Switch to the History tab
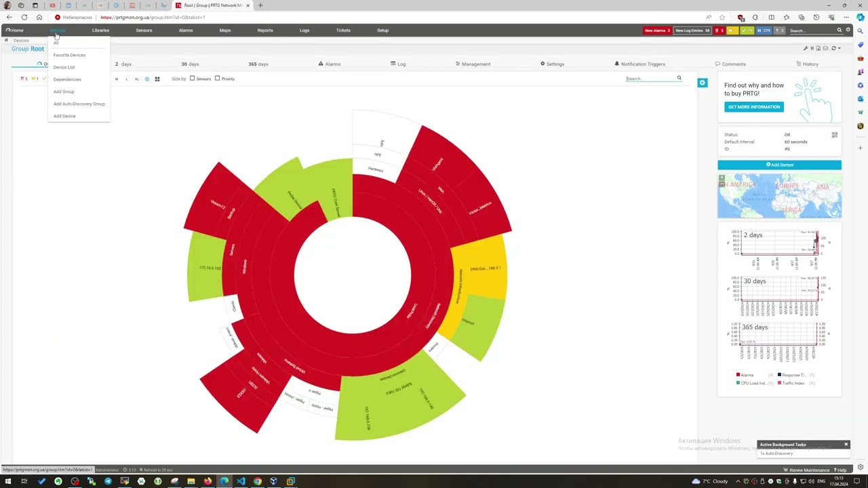Image resolution: width=868 pixels, height=488 pixels. (807, 64)
